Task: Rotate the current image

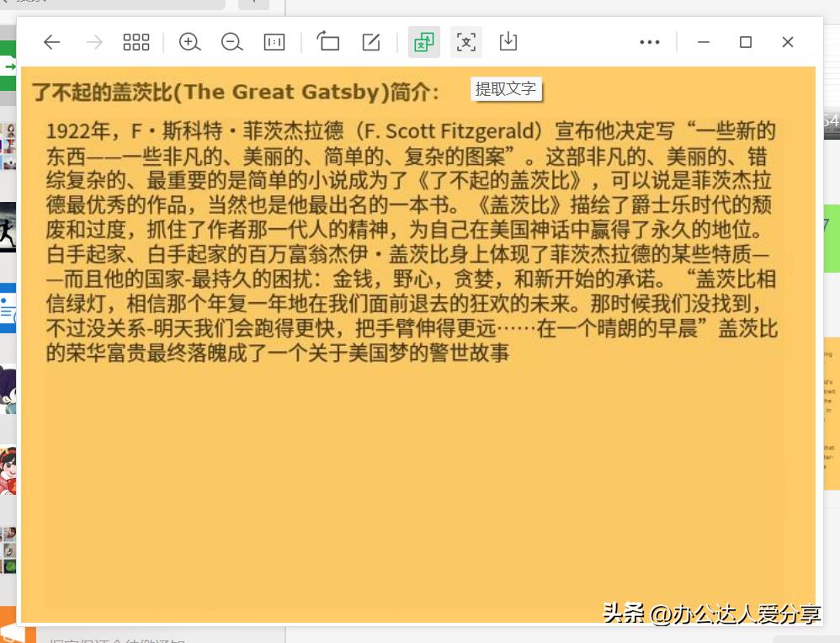Action: pos(328,41)
